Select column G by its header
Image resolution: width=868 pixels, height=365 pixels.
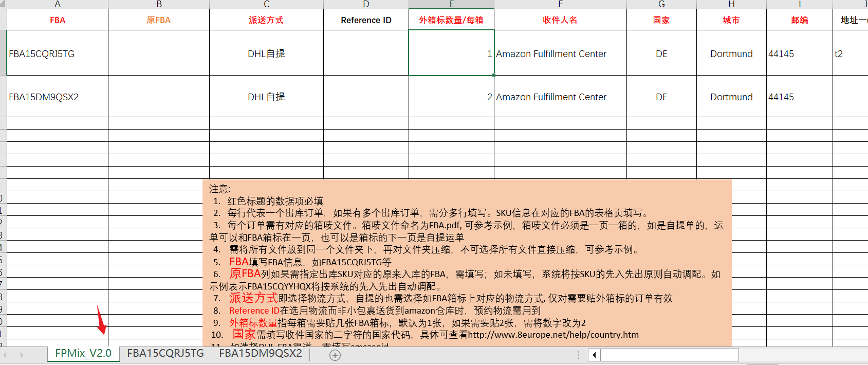[x=661, y=4]
